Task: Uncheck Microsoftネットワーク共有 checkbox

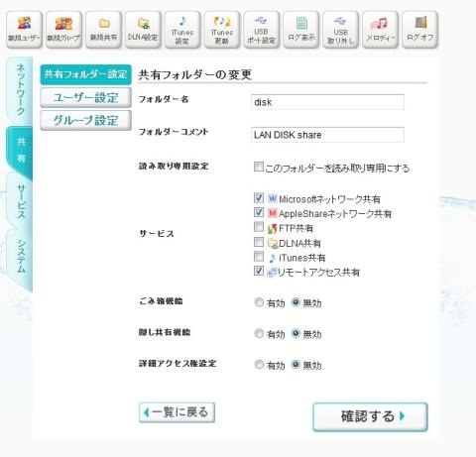Action: click(259, 197)
